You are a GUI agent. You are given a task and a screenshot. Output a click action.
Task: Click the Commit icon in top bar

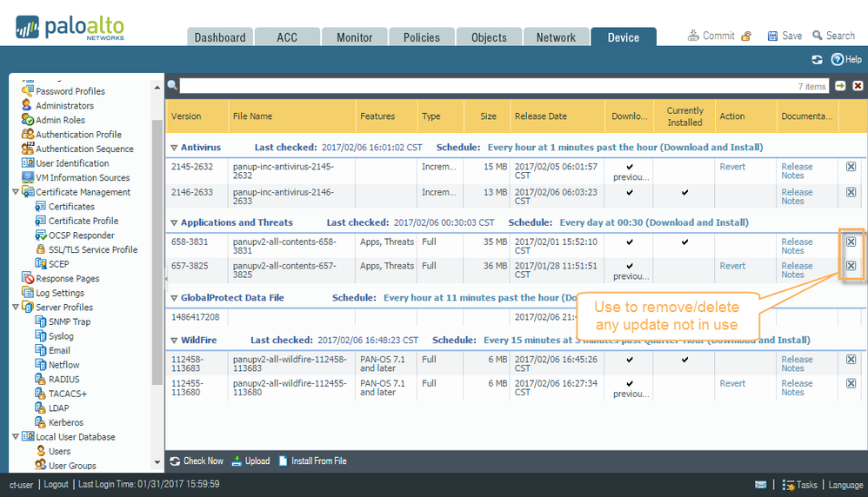point(694,36)
